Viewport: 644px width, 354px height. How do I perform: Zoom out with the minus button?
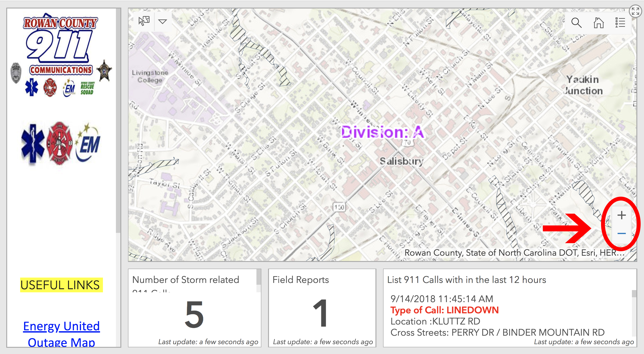coord(621,233)
